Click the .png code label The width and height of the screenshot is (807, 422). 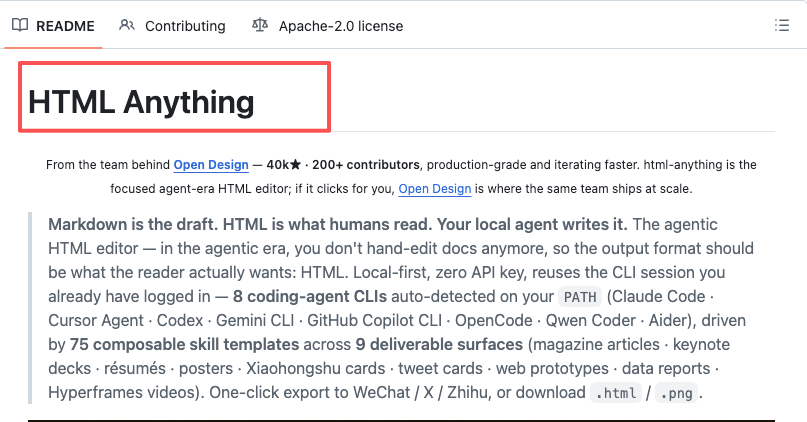pyautogui.click(x=677, y=393)
